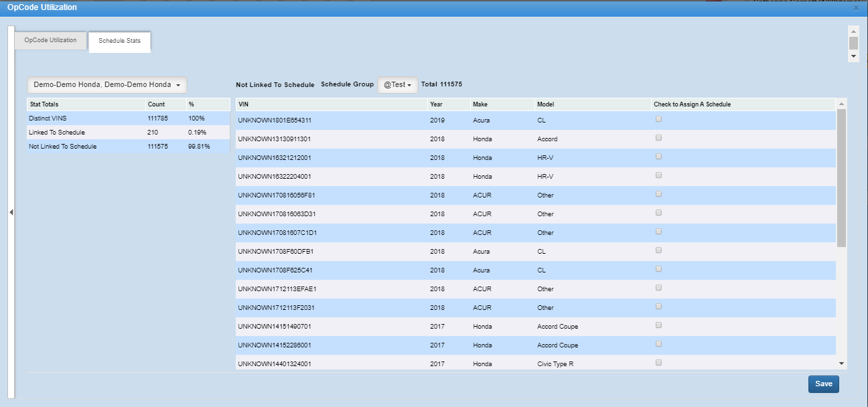The width and height of the screenshot is (868, 407).
Task: Close the OpCode Utilization dialog
Action: (856, 8)
